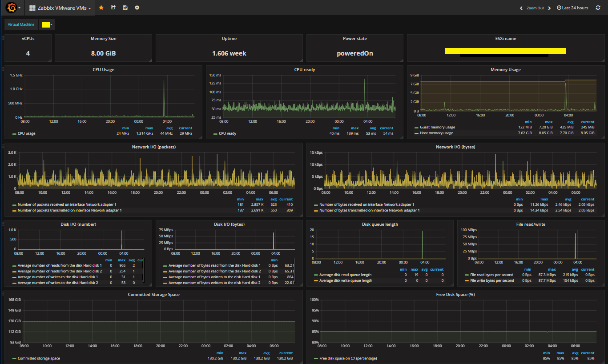Open the Grafana logo main menu
608x364 pixels.
coord(11,8)
